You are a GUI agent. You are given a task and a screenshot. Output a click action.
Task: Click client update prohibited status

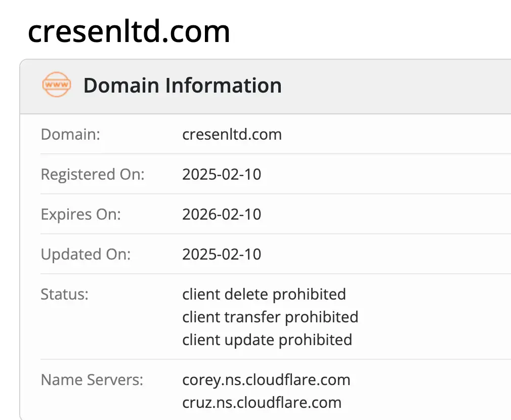[x=267, y=340]
